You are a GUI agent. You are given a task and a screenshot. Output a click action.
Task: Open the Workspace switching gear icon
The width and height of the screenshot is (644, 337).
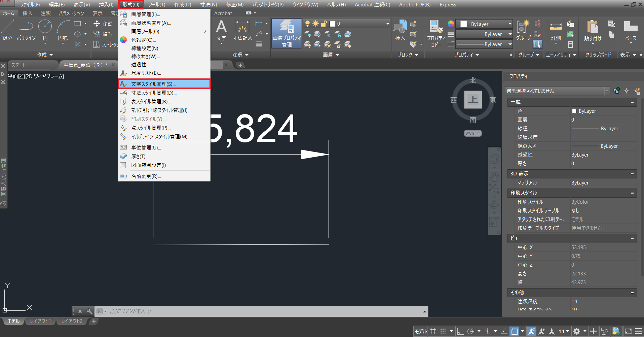tap(577, 331)
